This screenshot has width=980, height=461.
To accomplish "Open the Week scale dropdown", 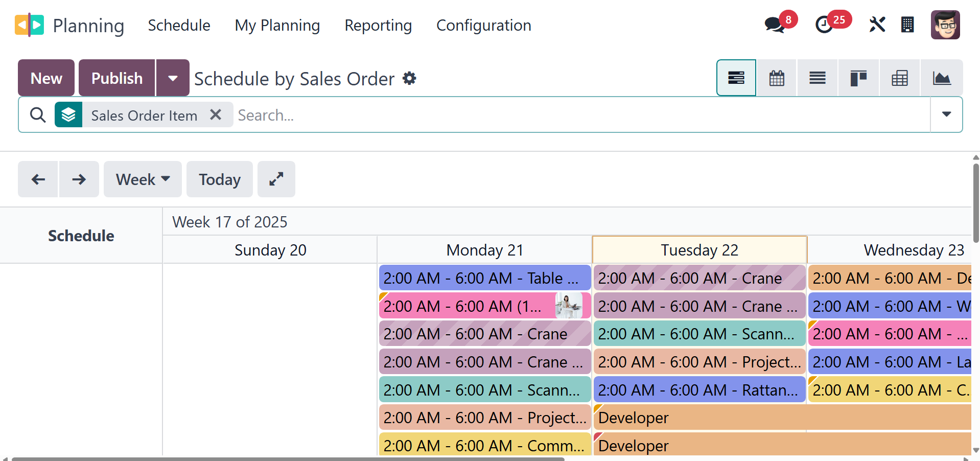I will tap(143, 179).
